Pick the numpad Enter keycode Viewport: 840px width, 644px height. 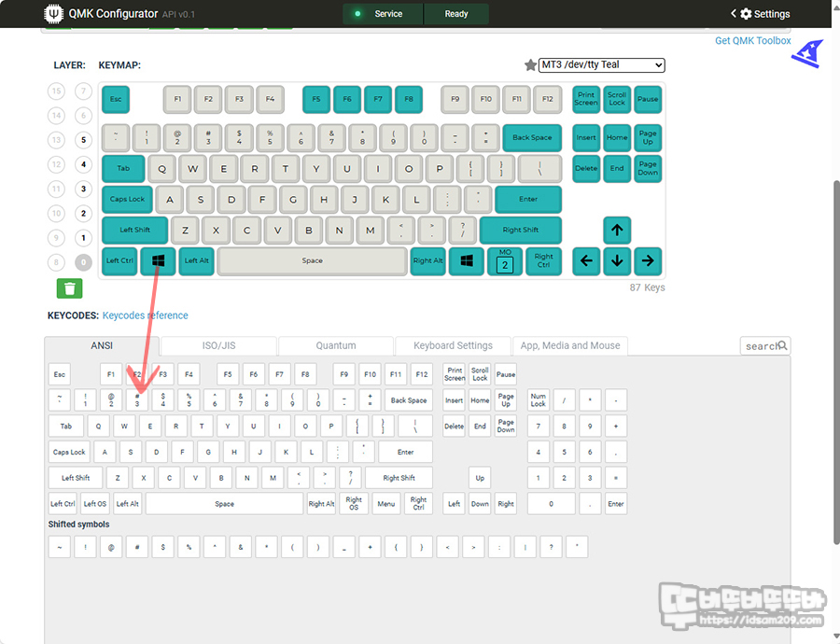616,504
